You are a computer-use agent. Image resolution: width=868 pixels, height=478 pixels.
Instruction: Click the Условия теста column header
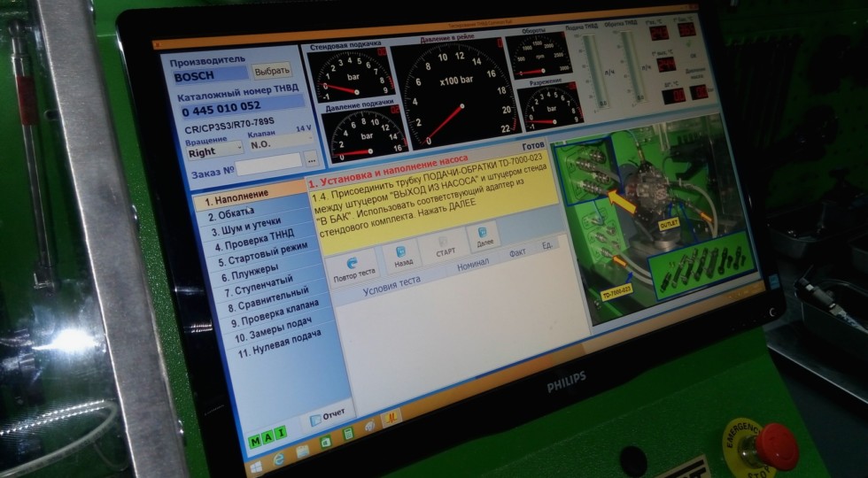391,287
